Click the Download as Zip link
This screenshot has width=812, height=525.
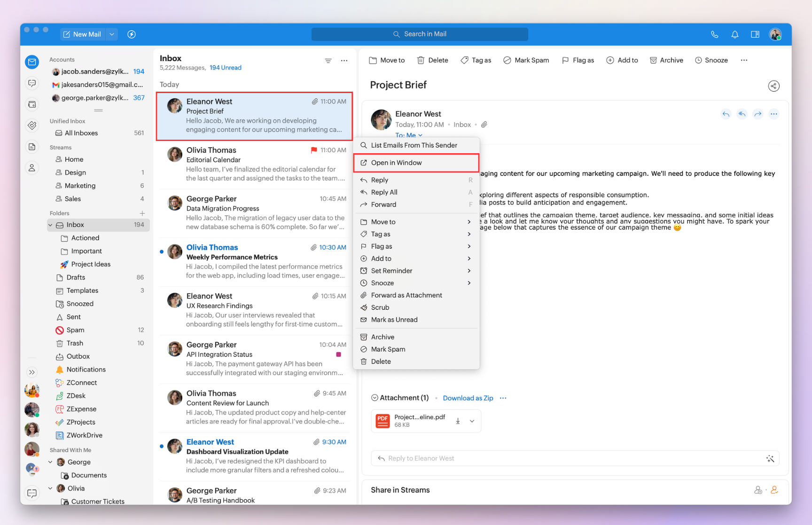[x=468, y=398]
